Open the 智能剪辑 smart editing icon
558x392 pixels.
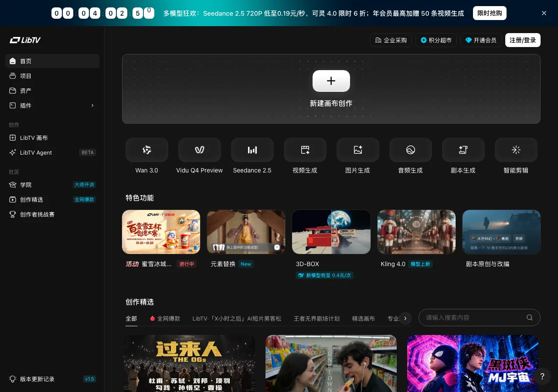coord(516,150)
